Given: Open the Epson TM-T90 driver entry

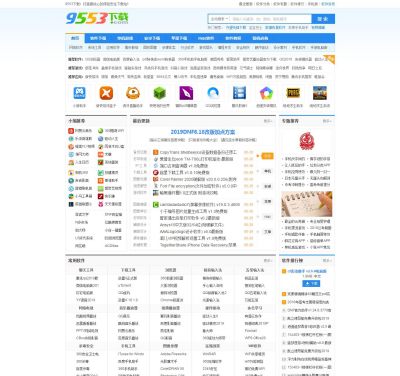Looking at the screenshot, I should click(196, 159).
